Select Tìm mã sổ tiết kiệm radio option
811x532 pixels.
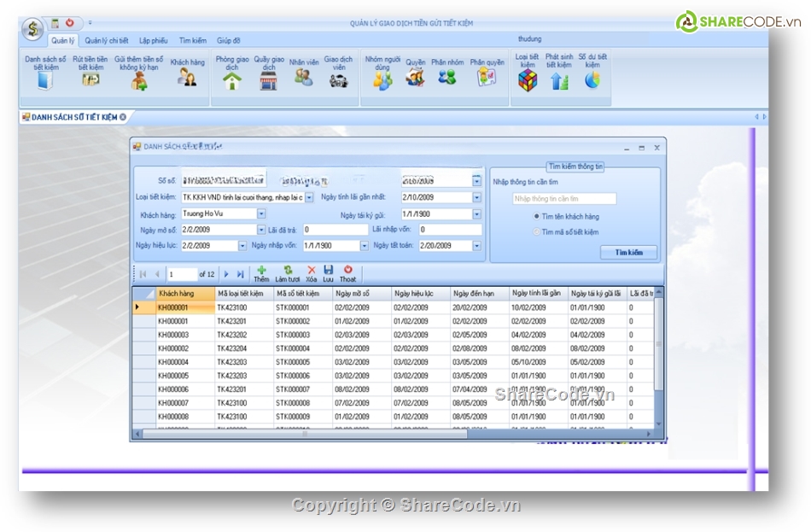pyautogui.click(x=536, y=232)
